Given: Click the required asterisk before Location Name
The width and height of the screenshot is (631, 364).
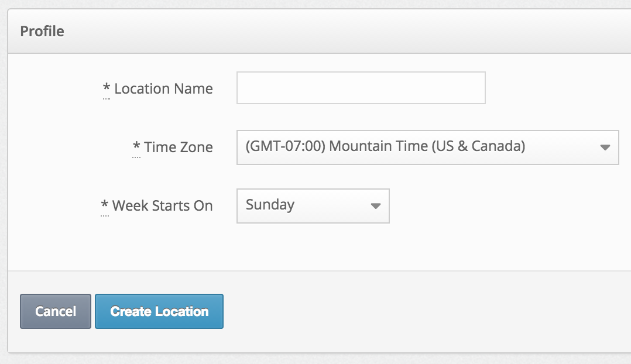Looking at the screenshot, I should (x=107, y=88).
